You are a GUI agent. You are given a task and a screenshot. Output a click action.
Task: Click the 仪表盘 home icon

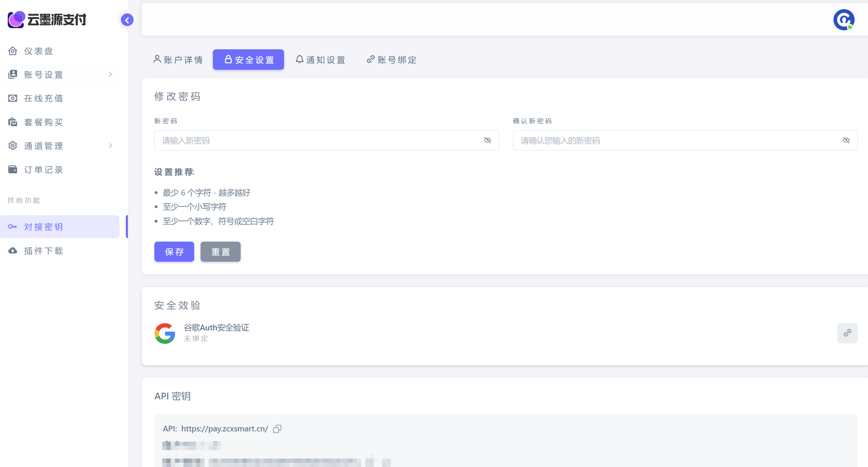(x=13, y=51)
